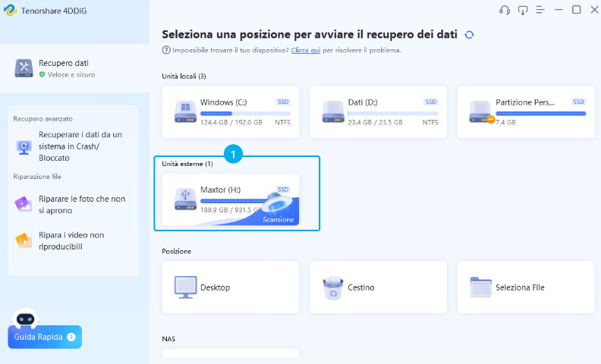Click NTFS label on Windows (C:)
Screen dimensions: 601x364
pos(282,123)
